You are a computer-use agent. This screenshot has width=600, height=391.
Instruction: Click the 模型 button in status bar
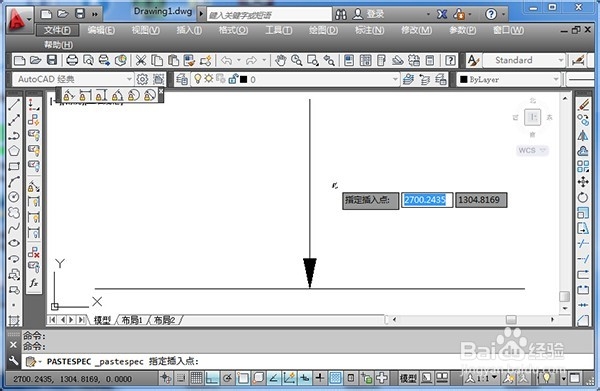tap(408, 378)
